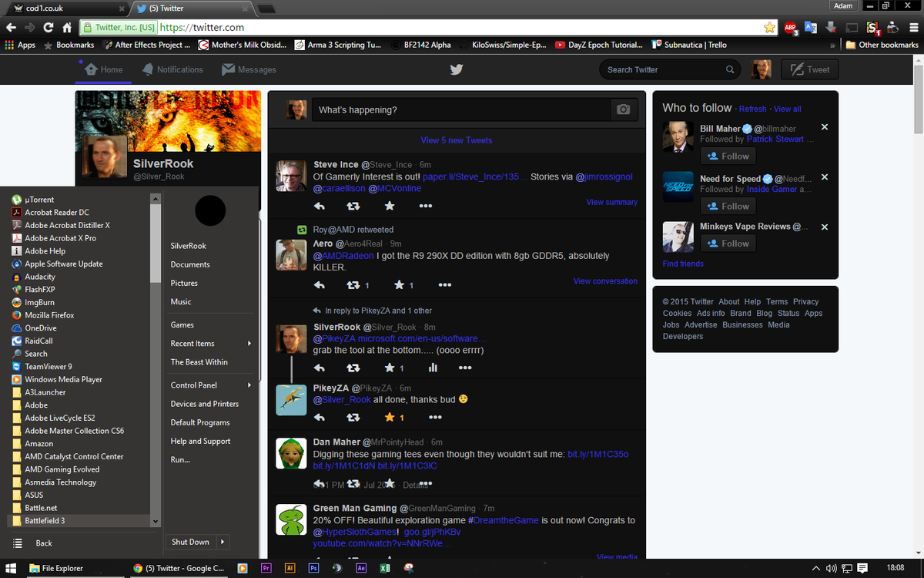Open the camera to attach a photo
Image resolution: width=924 pixels, height=578 pixels.
(624, 109)
